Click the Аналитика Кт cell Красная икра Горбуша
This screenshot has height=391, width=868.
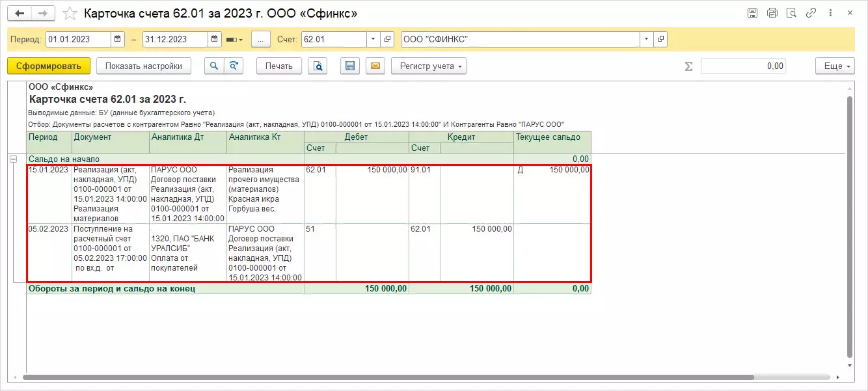tap(265, 194)
